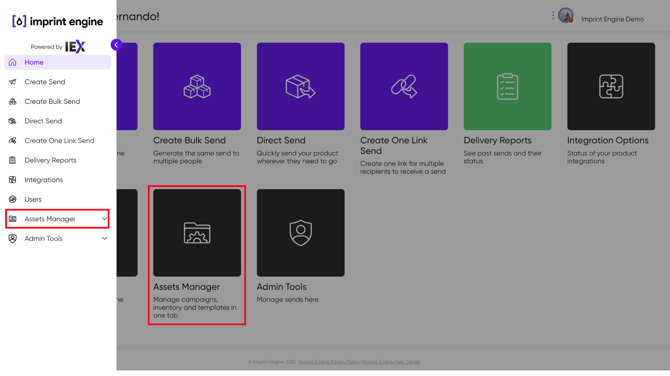Click the Delivery Reports card title
Viewport: 670px width, 376px height.
[x=498, y=140]
